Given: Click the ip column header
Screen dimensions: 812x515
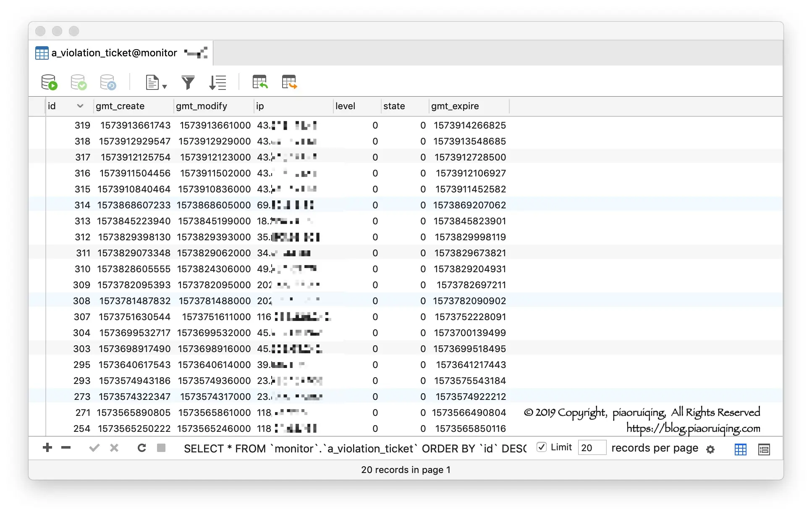Looking at the screenshot, I should click(x=293, y=106).
